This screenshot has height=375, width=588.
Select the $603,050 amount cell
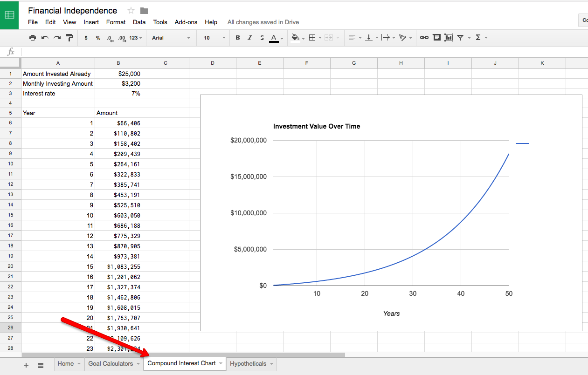tap(118, 215)
